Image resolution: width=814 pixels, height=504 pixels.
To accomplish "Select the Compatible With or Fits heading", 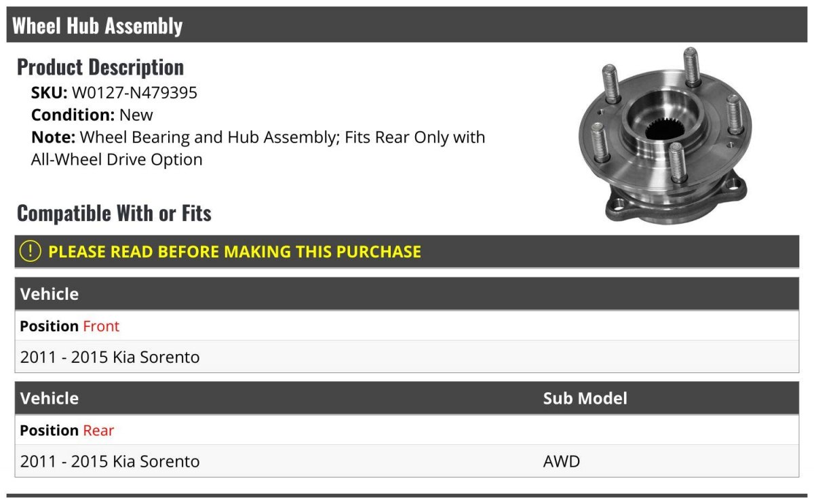I will (114, 213).
